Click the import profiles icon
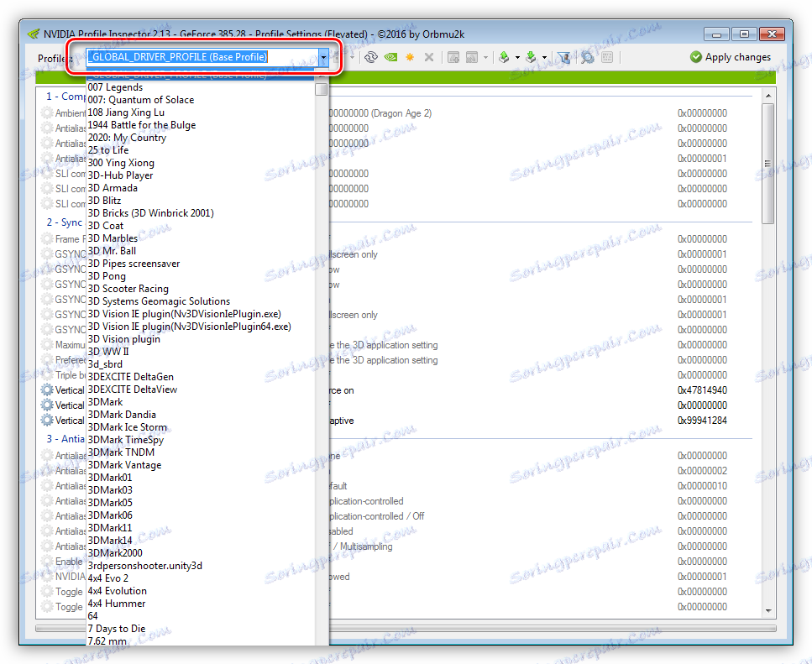This screenshot has height=664, width=812. tap(531, 57)
